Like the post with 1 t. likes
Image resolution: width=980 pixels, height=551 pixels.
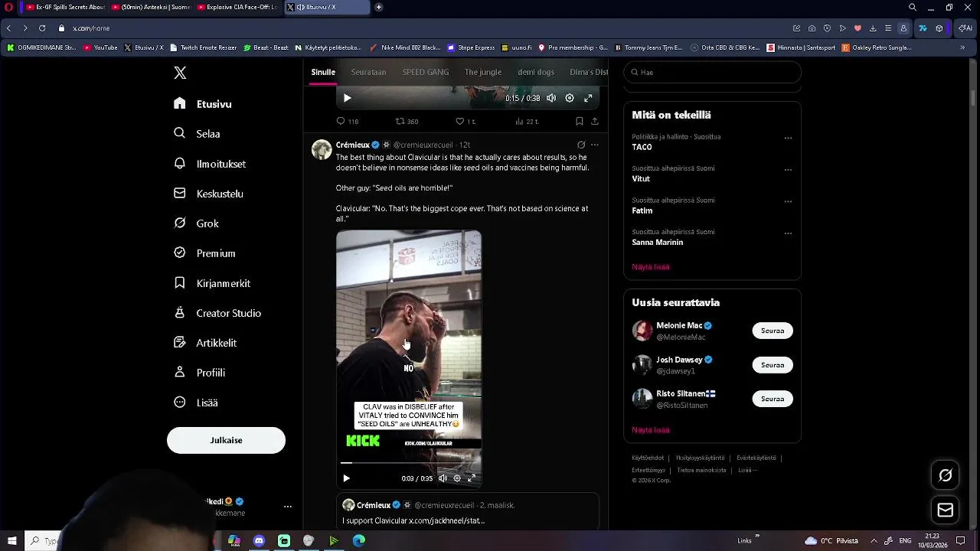pos(465,121)
